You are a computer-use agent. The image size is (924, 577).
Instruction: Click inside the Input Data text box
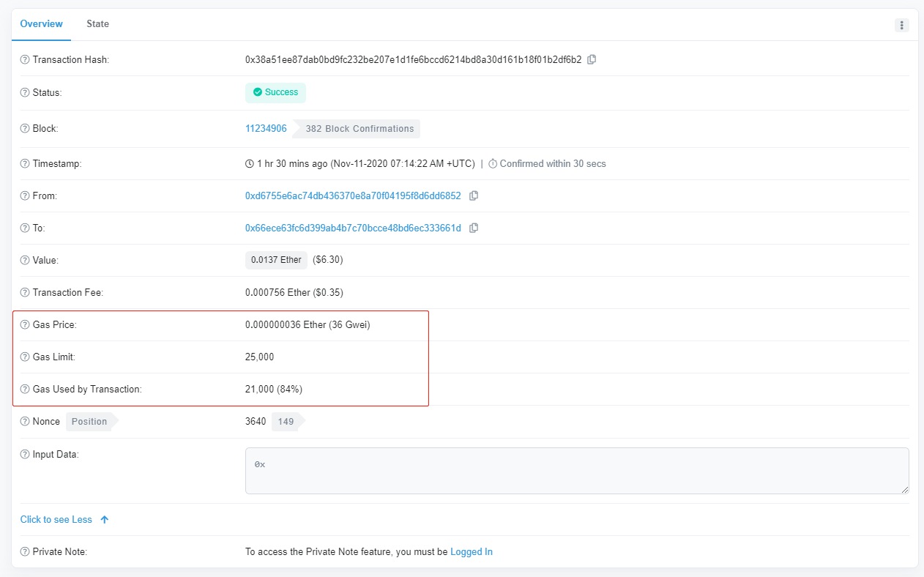[576, 471]
